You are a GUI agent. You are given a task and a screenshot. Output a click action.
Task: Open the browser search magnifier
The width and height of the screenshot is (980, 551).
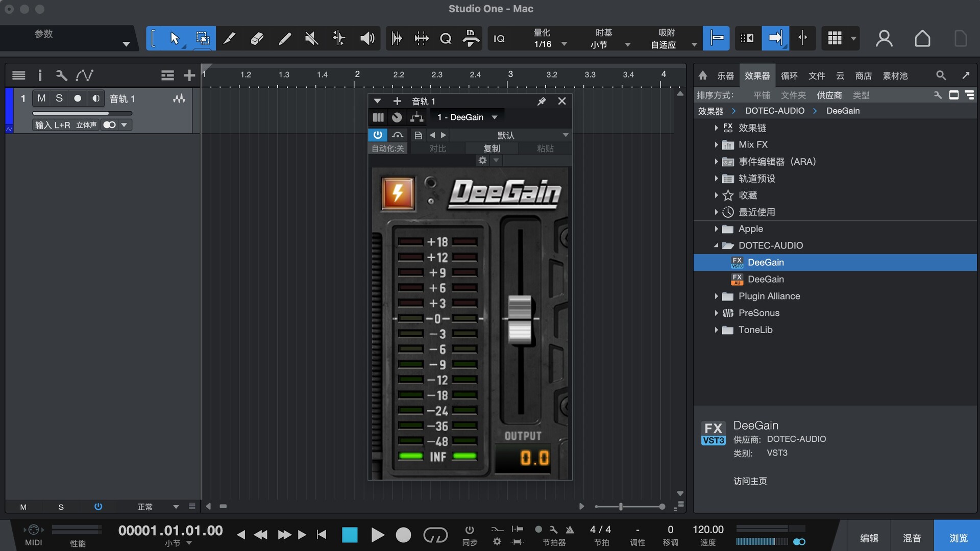click(941, 76)
